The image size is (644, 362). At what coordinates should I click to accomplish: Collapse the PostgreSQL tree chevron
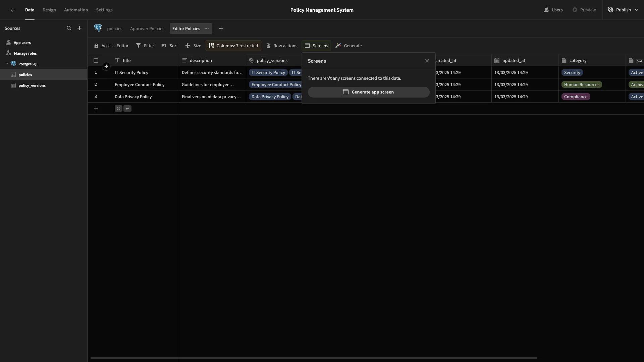click(x=7, y=64)
